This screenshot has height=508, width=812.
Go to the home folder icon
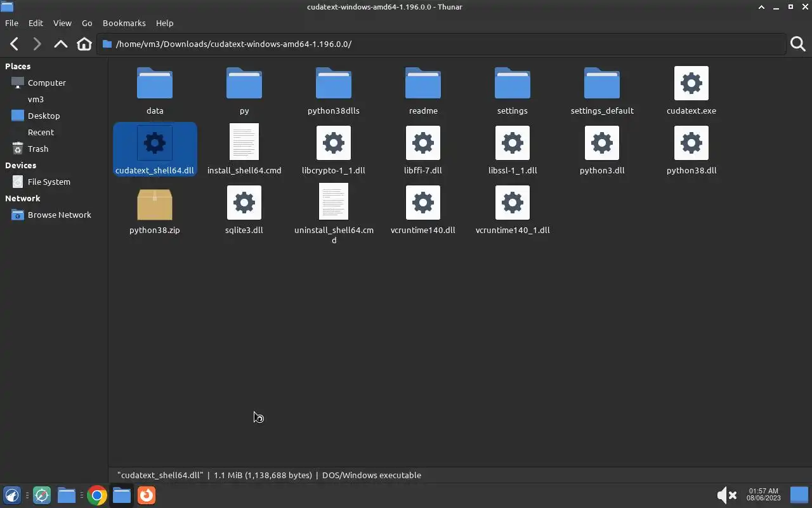click(84, 44)
